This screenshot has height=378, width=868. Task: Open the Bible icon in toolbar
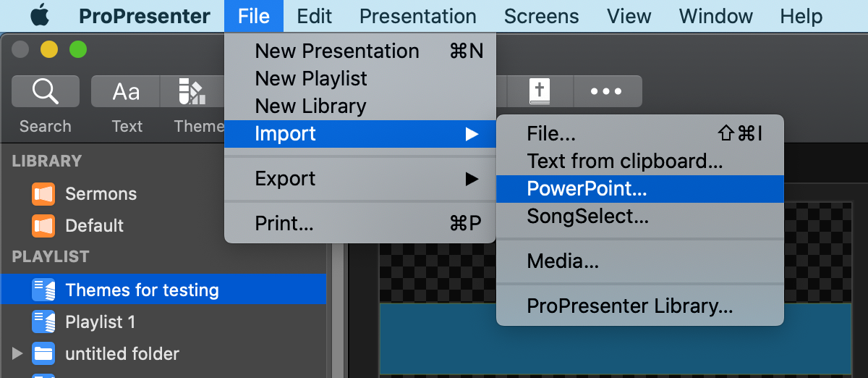pyautogui.click(x=540, y=92)
